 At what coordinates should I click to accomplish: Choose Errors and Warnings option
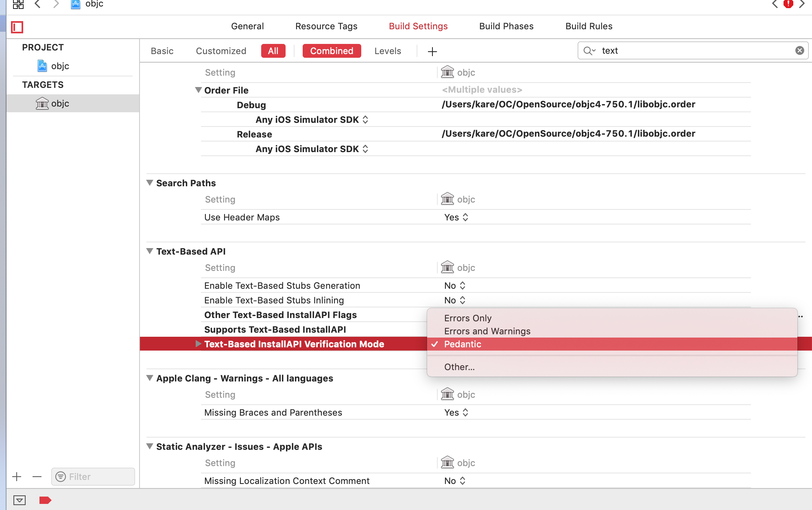pos(487,331)
